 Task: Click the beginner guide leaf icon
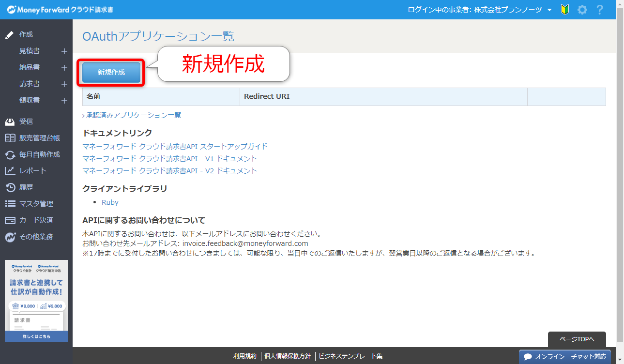click(564, 10)
